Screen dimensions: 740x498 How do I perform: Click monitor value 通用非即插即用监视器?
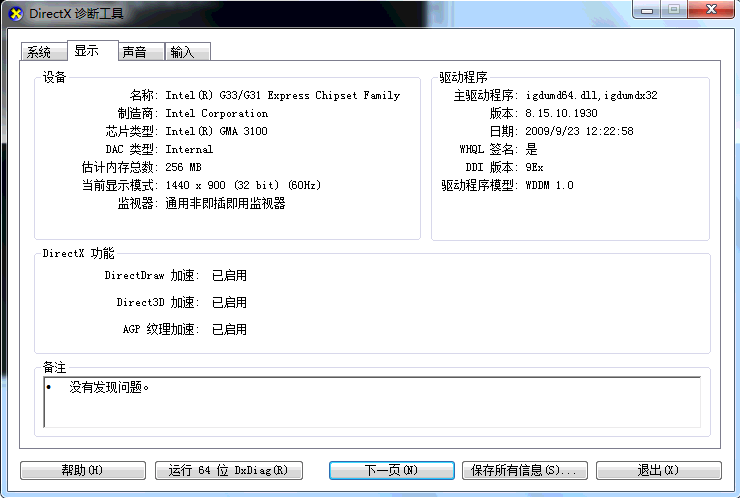226,203
